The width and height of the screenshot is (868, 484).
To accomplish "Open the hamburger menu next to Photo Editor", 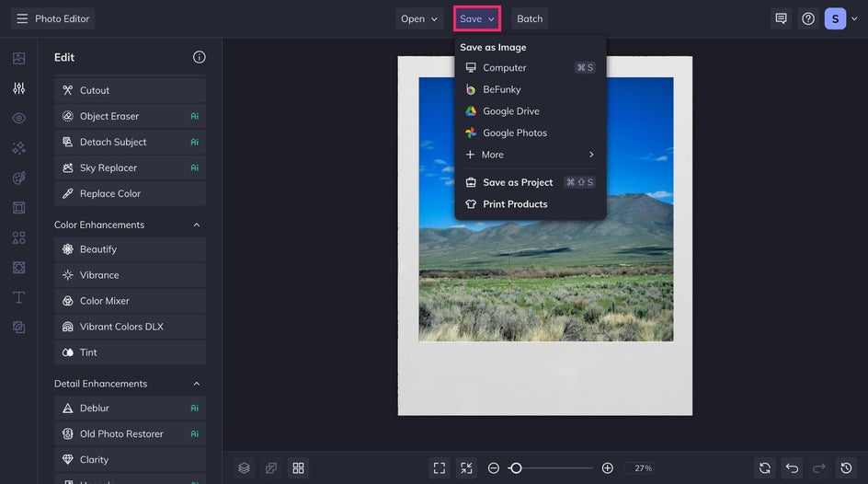I will tap(22, 18).
